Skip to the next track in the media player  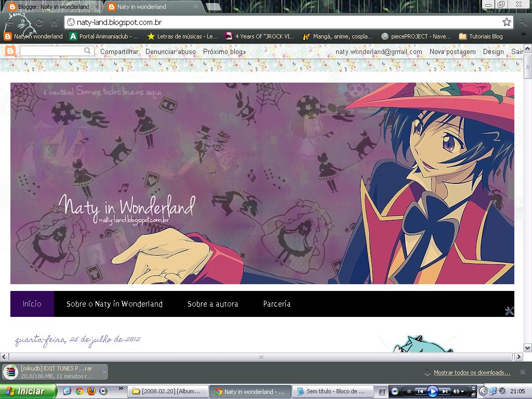tap(445, 391)
